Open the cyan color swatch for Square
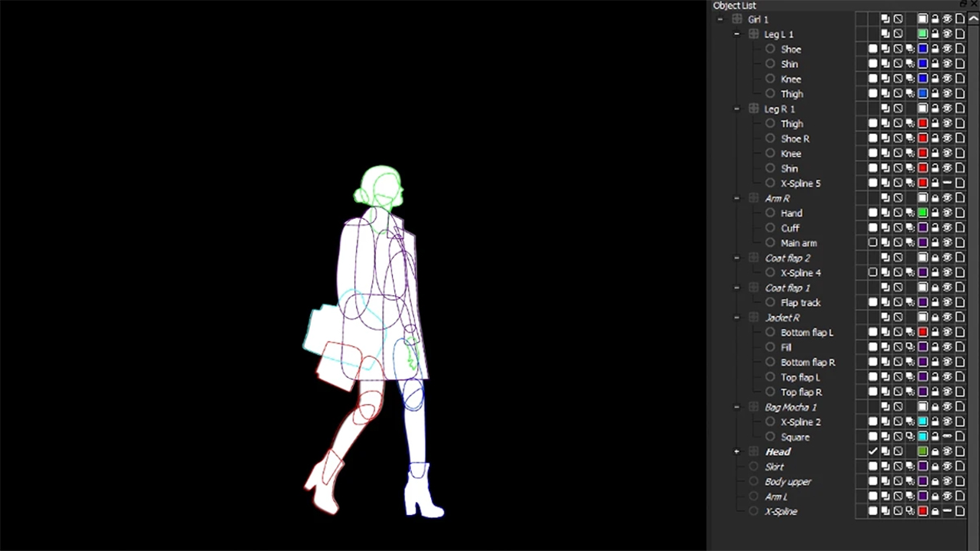 point(923,436)
